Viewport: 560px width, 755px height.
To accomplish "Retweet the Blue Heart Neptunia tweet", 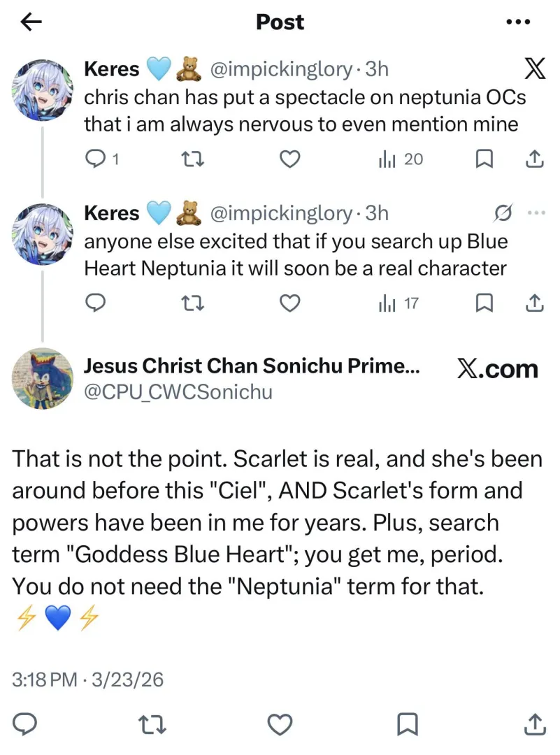I will (x=193, y=303).
